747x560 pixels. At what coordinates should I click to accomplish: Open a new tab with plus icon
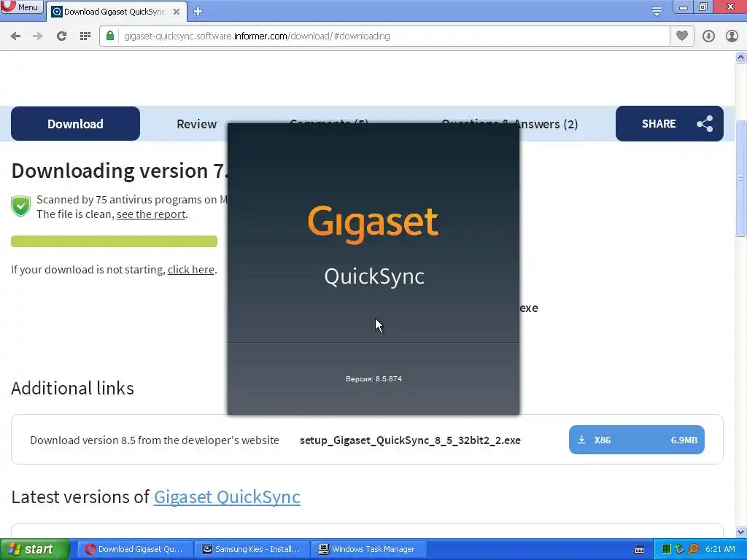pos(198,12)
